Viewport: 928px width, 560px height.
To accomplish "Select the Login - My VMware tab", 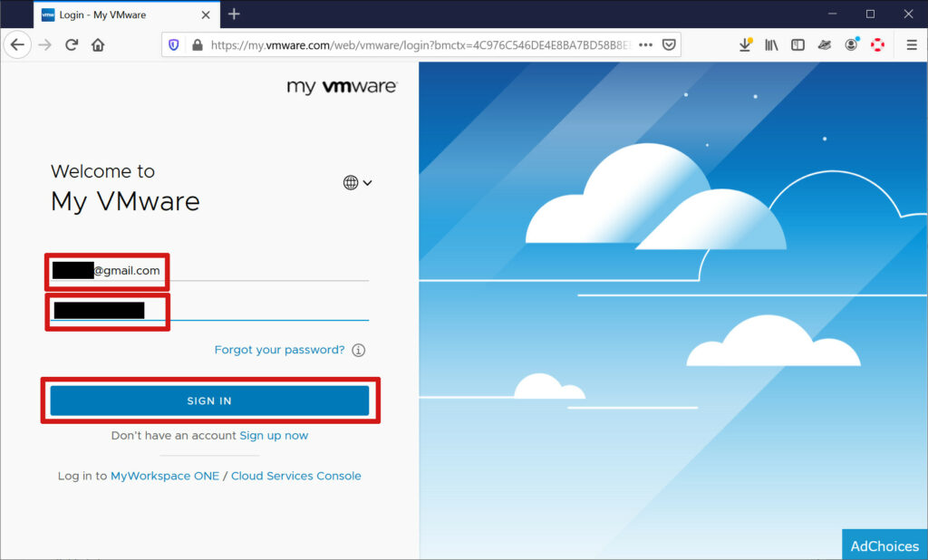I will pyautogui.click(x=127, y=14).
